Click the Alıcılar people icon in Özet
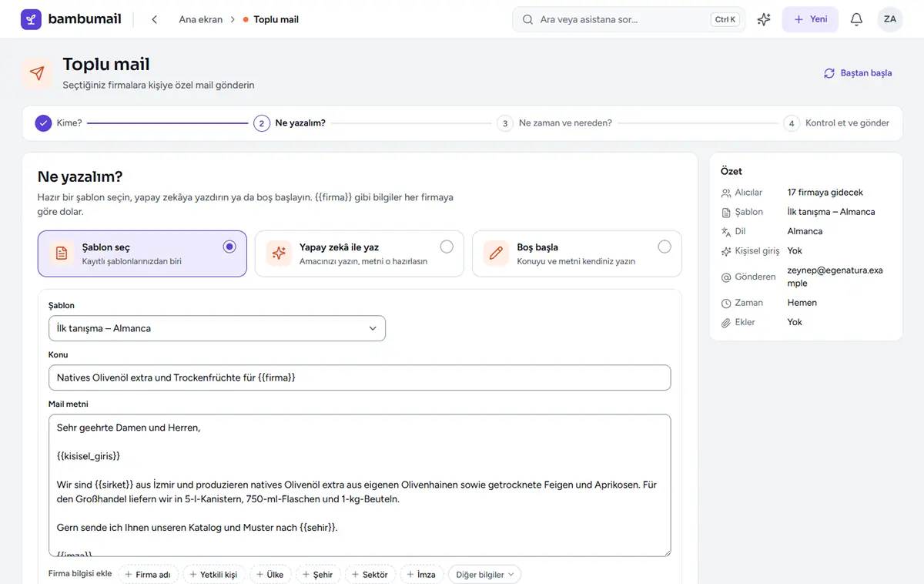Screen dimensions: 924x584 pos(725,193)
